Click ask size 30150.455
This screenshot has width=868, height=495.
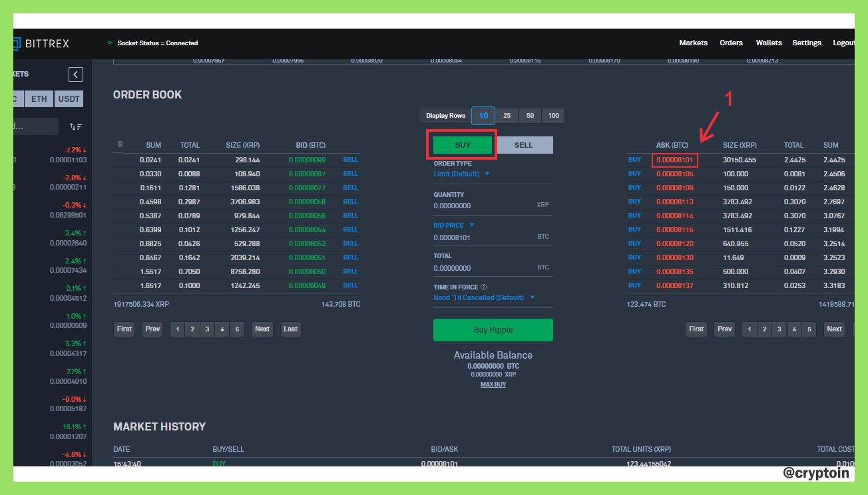[x=740, y=160]
